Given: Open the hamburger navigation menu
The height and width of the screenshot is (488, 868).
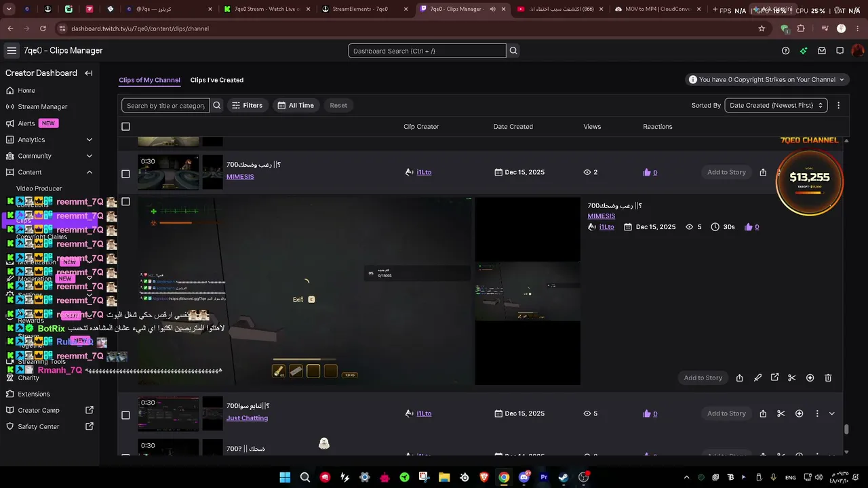Looking at the screenshot, I should tap(12, 51).
